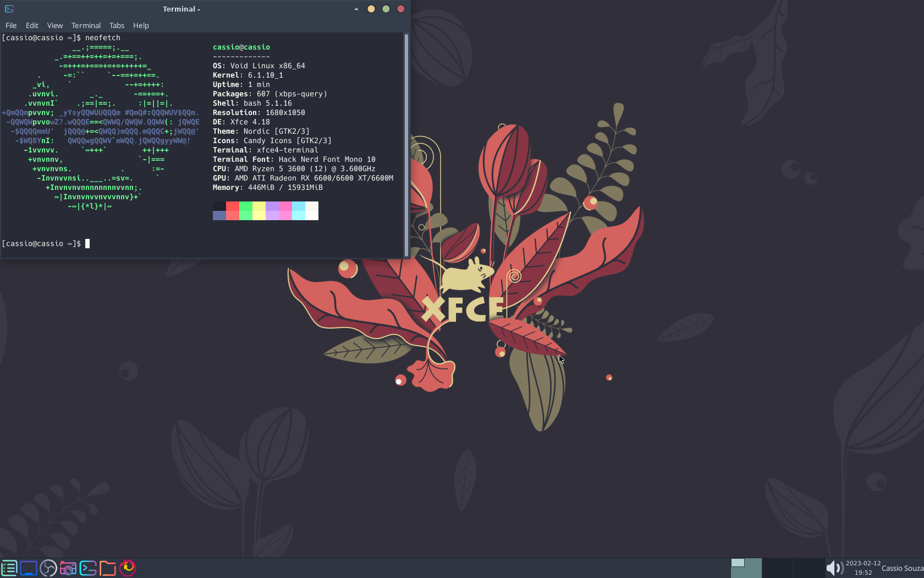The width and height of the screenshot is (924, 578).
Task: Open the screenshot camera launcher
Action: click(68, 568)
